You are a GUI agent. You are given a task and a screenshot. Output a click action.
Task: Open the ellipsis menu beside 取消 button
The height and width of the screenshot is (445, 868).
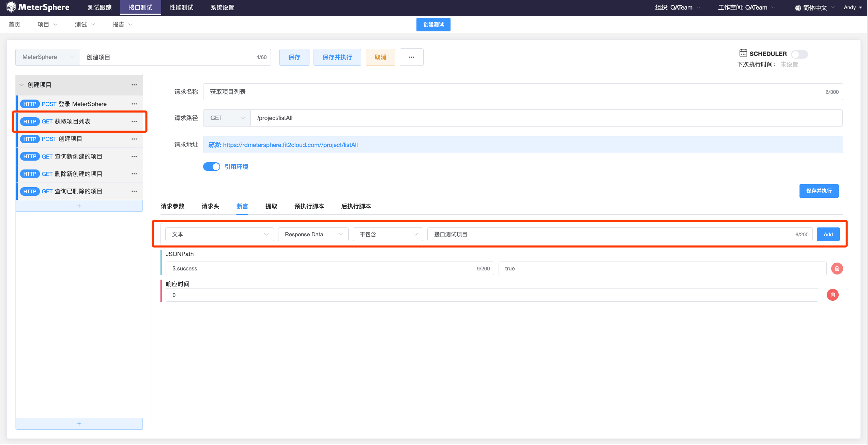click(x=411, y=57)
